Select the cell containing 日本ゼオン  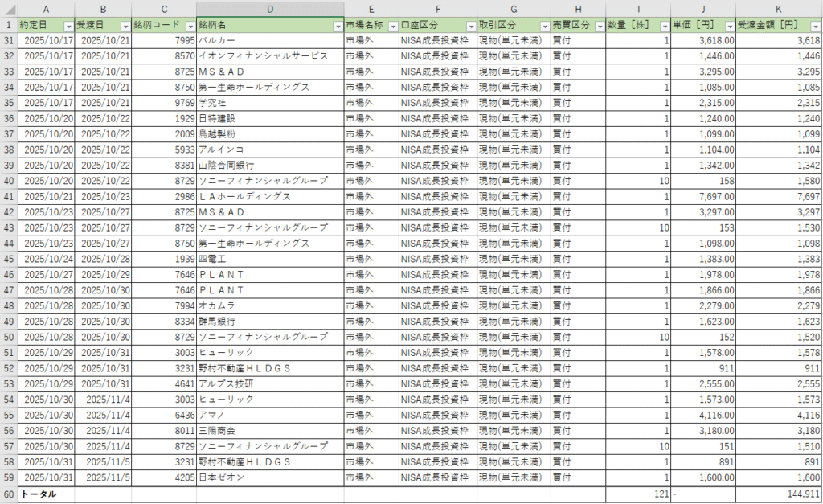tap(270, 477)
